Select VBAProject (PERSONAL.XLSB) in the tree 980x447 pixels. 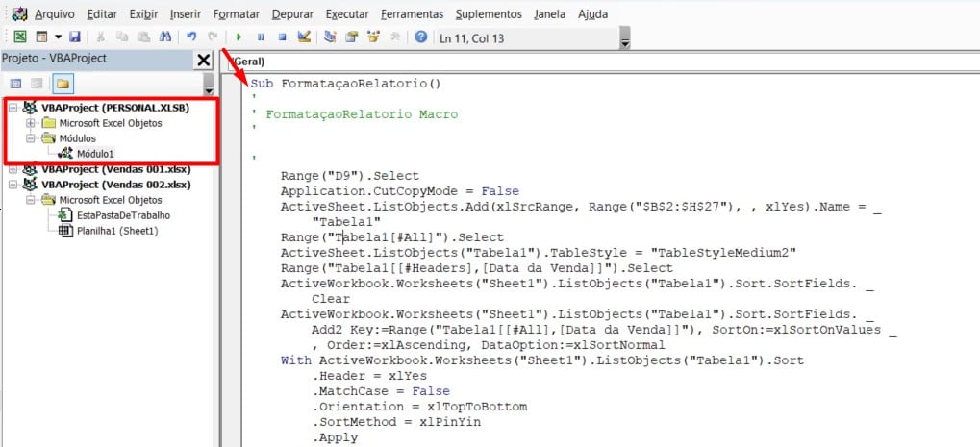(x=115, y=108)
